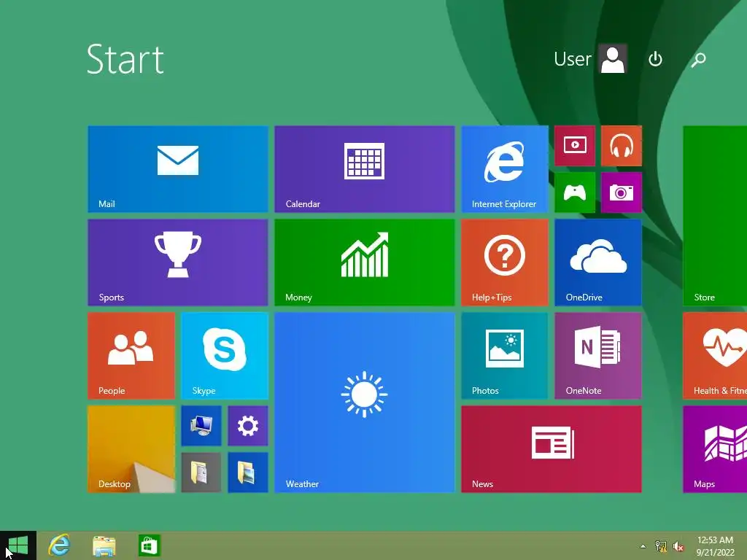This screenshot has height=560, width=747.
Task: Open the Maps tile
Action: (x=715, y=449)
